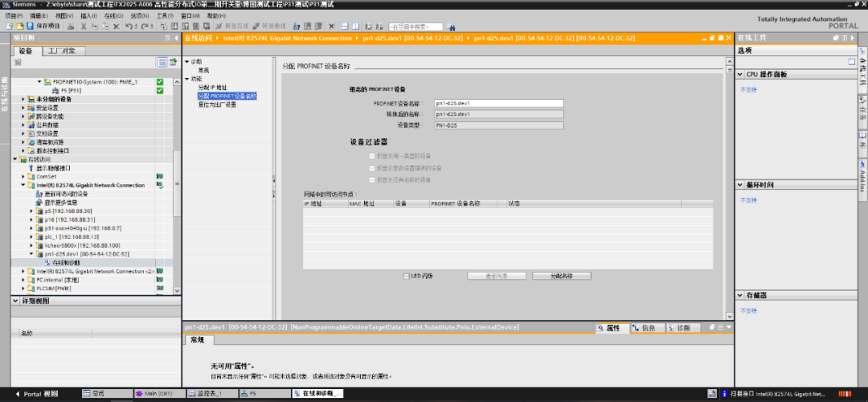Collapse Intel(R) 82574L Gigabit Network Connection node
Screen dimensions: 868x402
(23, 186)
